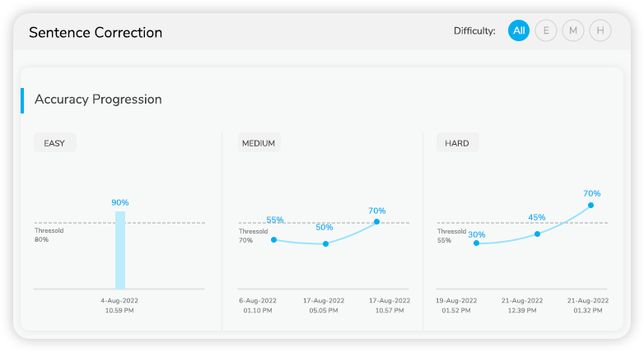
Task: Click the 21-Aug-2022 01.32 PM date label
Action: (x=588, y=305)
